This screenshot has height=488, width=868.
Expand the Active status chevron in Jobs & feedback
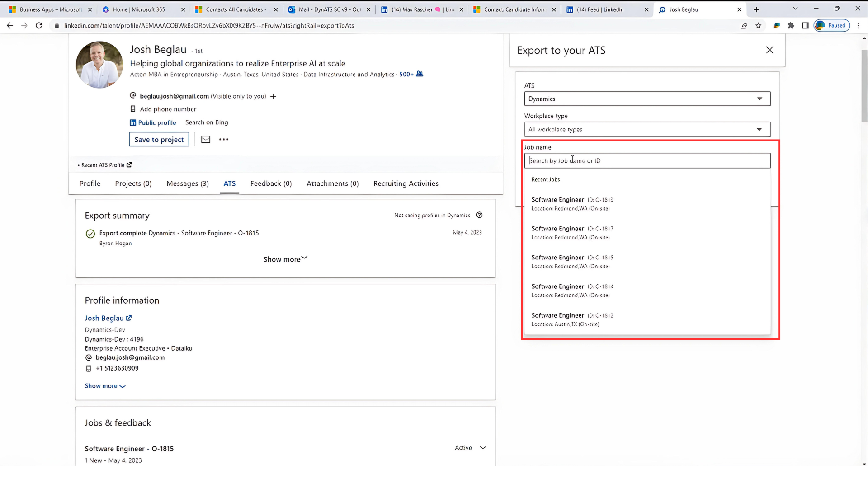pyautogui.click(x=483, y=448)
